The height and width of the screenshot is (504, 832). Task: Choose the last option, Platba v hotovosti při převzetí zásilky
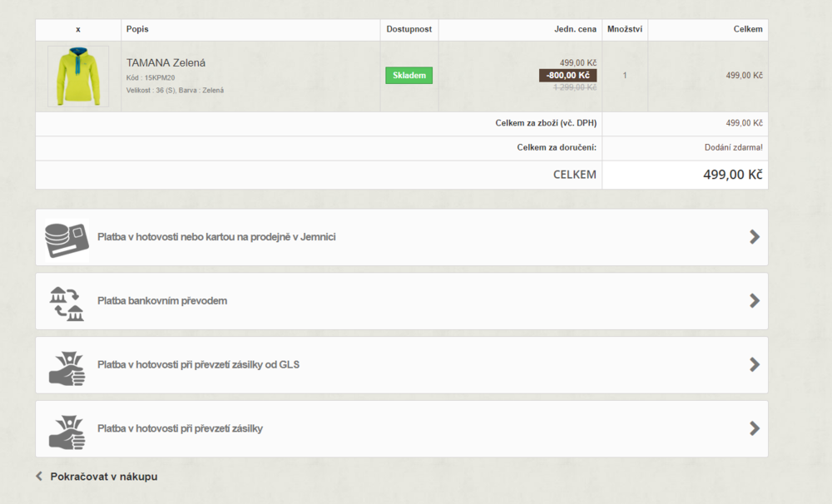tap(402, 428)
